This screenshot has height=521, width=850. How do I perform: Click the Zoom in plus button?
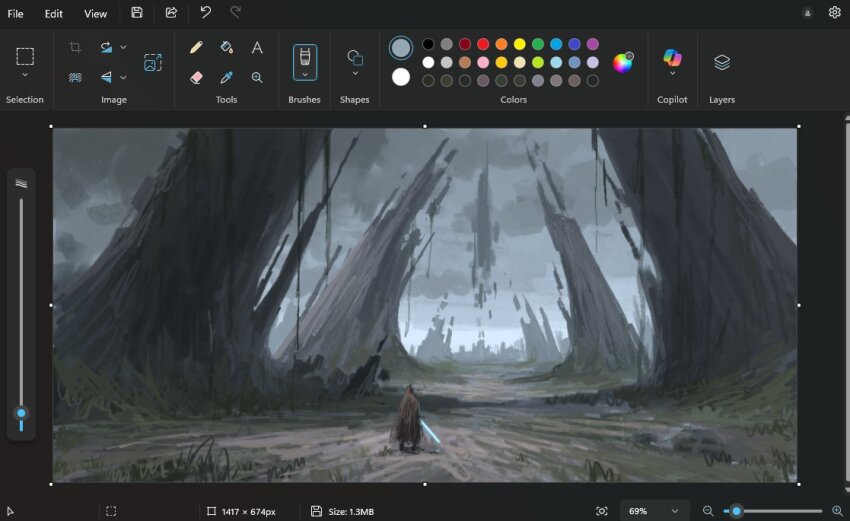[x=837, y=511]
